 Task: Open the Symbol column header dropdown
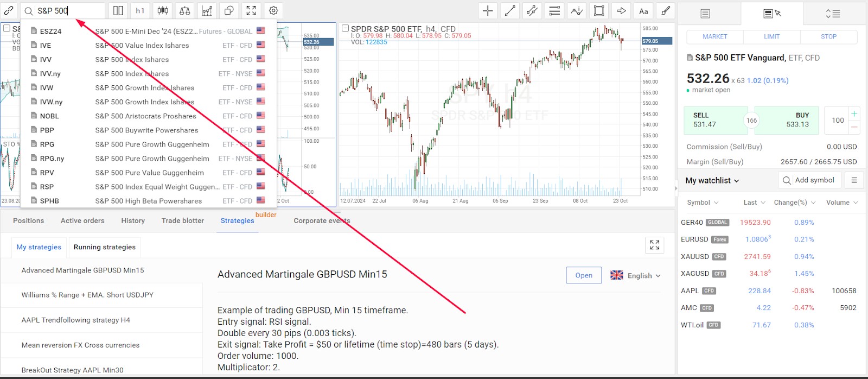pos(703,203)
